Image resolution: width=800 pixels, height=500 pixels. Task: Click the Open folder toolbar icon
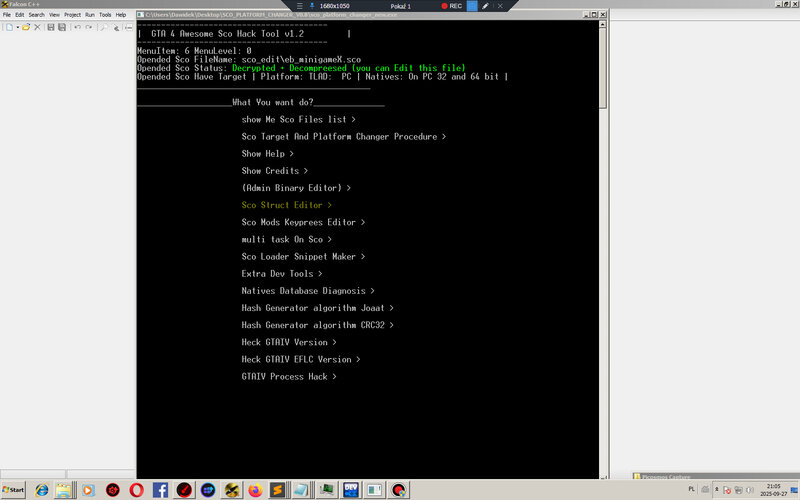[x=26, y=27]
